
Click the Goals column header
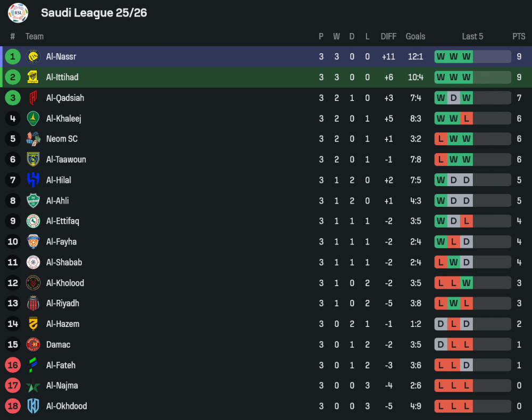[415, 36]
